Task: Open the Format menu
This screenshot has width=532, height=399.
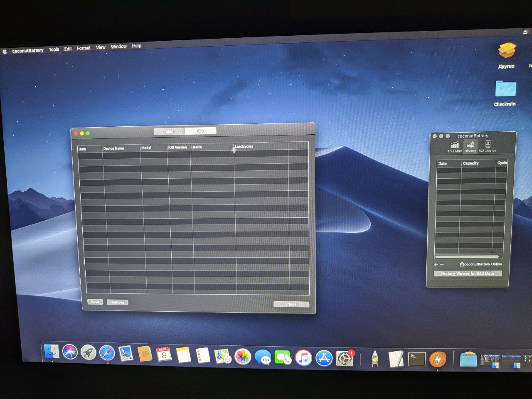Action: (84, 48)
